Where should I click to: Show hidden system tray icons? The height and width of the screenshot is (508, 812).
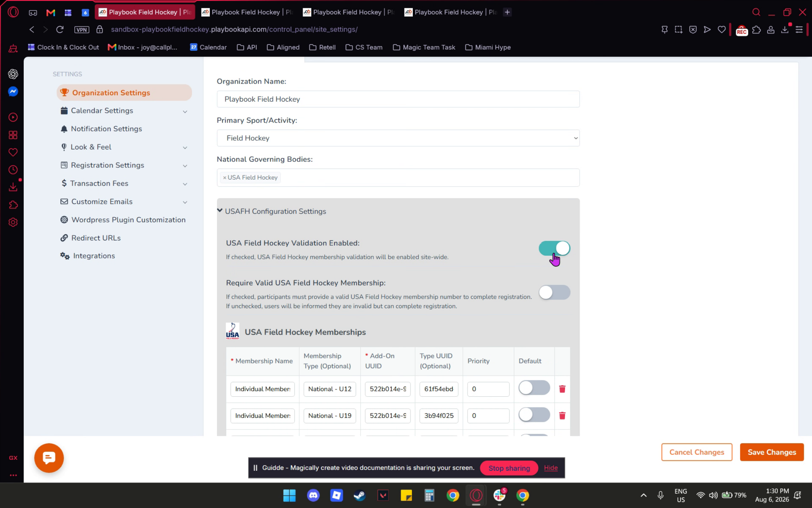644,495
